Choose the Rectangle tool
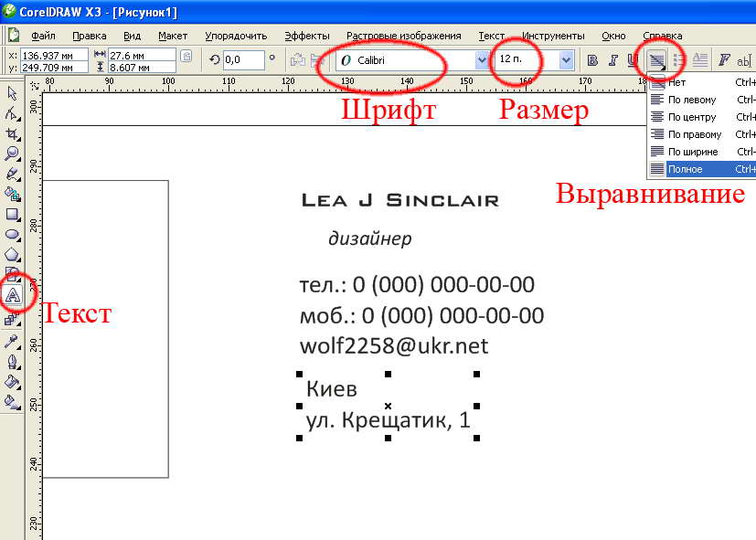The image size is (756, 540). (x=13, y=215)
